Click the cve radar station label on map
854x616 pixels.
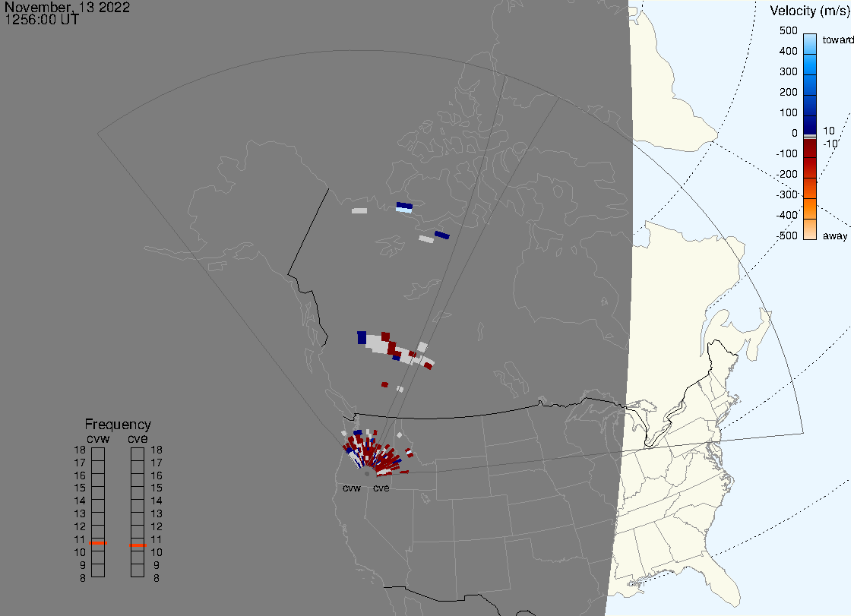381,488
